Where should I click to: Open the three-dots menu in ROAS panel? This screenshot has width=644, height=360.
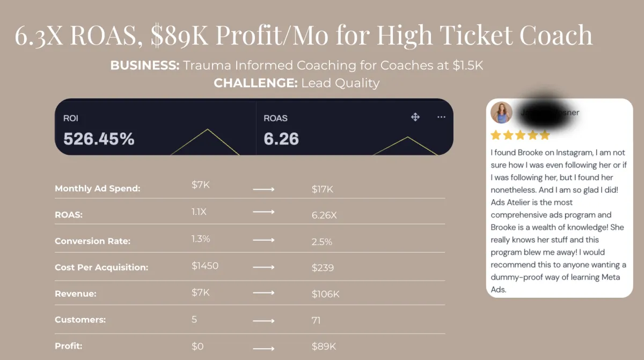pyautogui.click(x=441, y=117)
